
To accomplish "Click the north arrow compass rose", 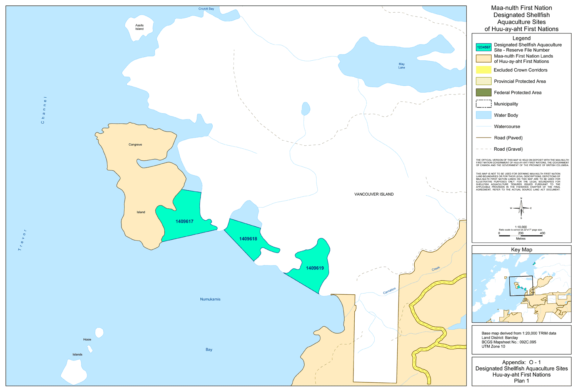I will click(521, 208).
